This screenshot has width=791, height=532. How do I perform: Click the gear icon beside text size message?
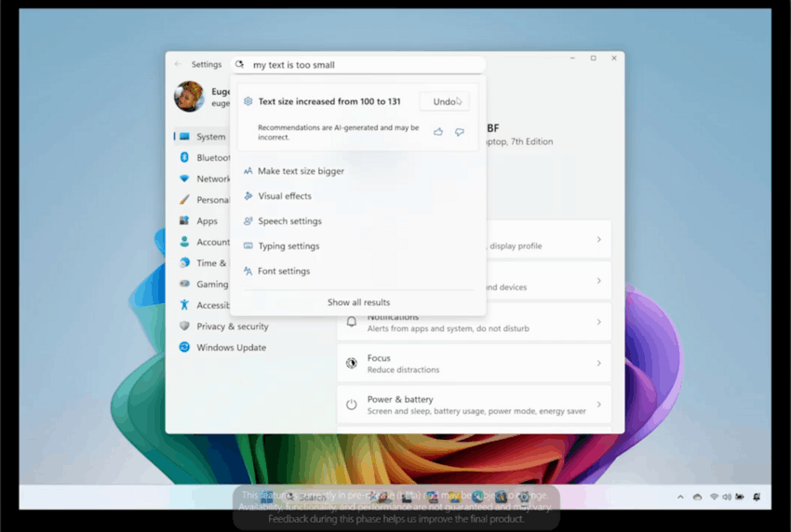click(x=248, y=101)
